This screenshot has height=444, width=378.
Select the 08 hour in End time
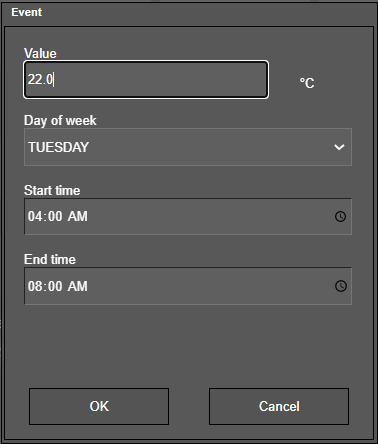(x=35, y=286)
